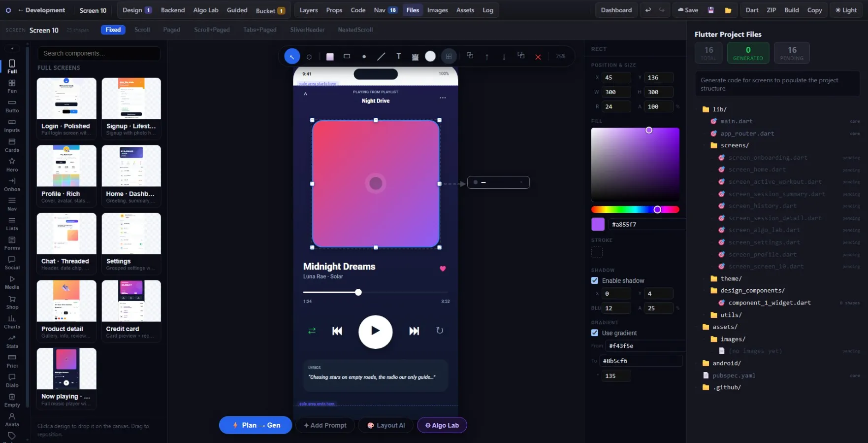Click the purple fill color swatch

[598, 224]
